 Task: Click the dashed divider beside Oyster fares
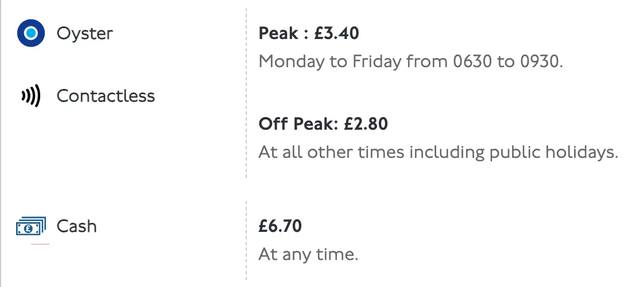click(x=246, y=92)
